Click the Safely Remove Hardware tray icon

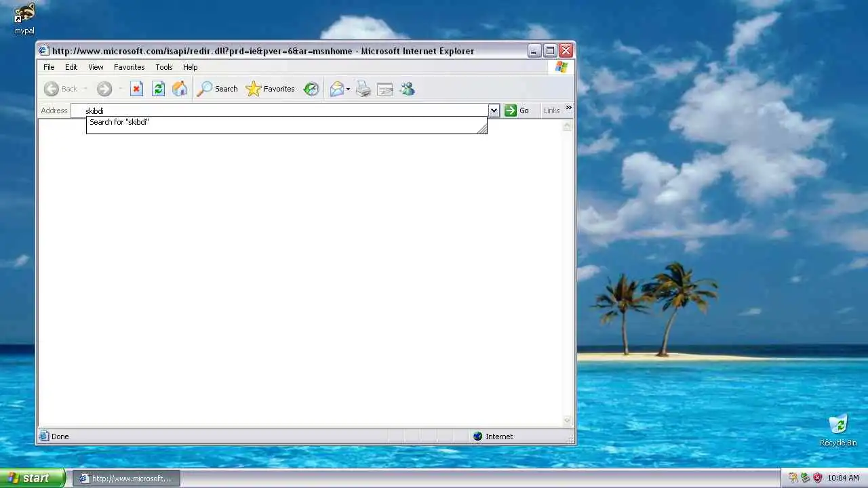click(x=805, y=478)
